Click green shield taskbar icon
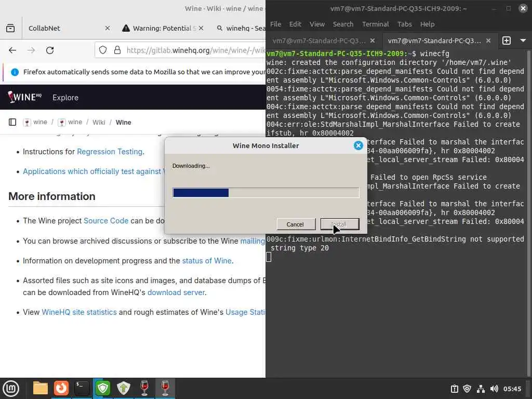This screenshot has height=399, width=532. coord(102,388)
